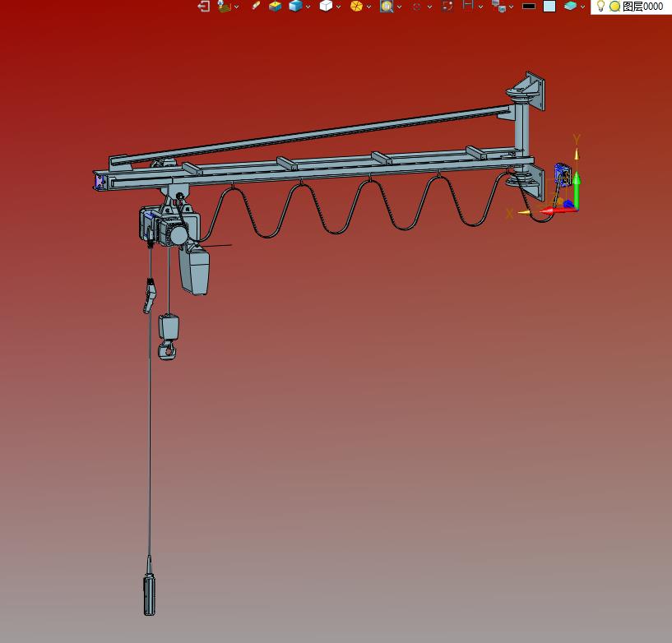
Task: Select the pencil sketch tool icon
Action: [x=256, y=6]
